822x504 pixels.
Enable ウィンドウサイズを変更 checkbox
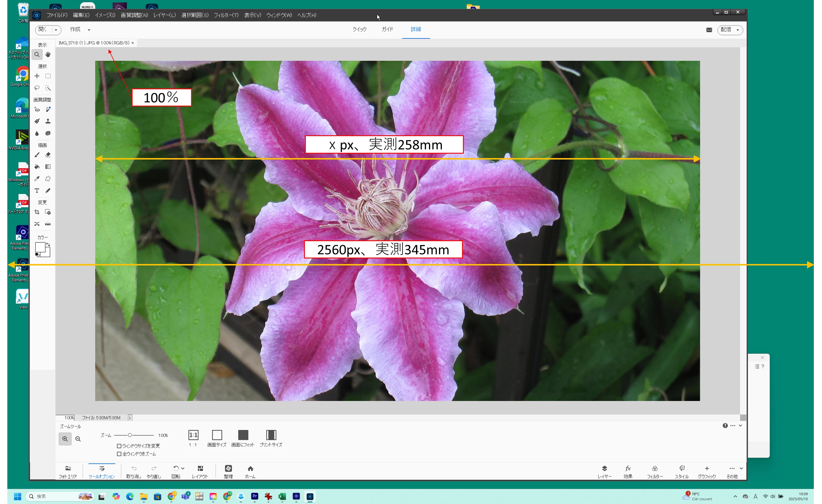point(119,446)
